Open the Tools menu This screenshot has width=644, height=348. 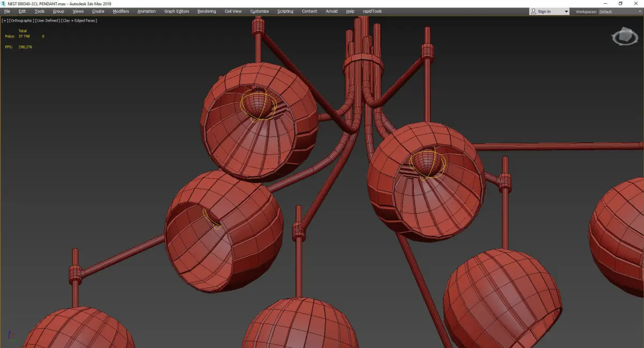point(40,11)
